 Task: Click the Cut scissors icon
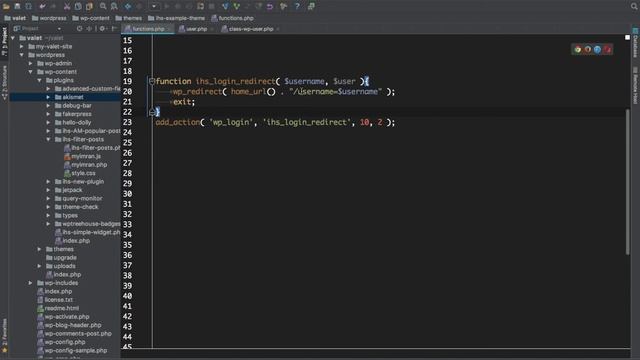click(x=67, y=6)
